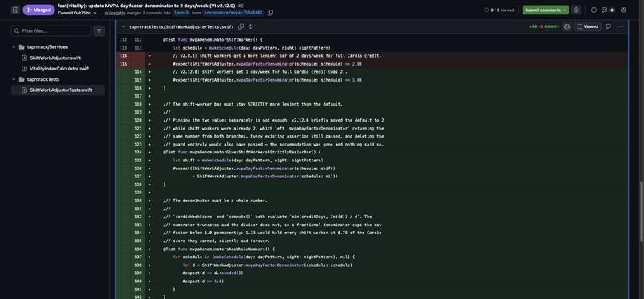Expand all lines in ShiftWorkAdjusterTests.swift
The image size is (644, 299).
(x=250, y=26)
